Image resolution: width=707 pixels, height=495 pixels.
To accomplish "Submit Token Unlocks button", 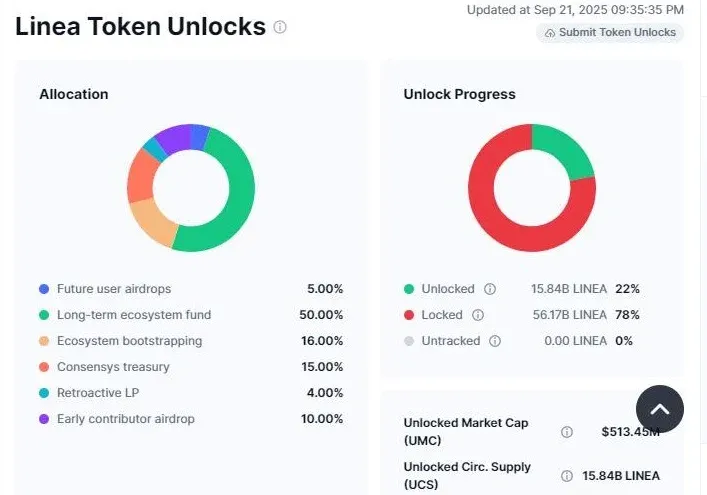I will (x=610, y=33).
